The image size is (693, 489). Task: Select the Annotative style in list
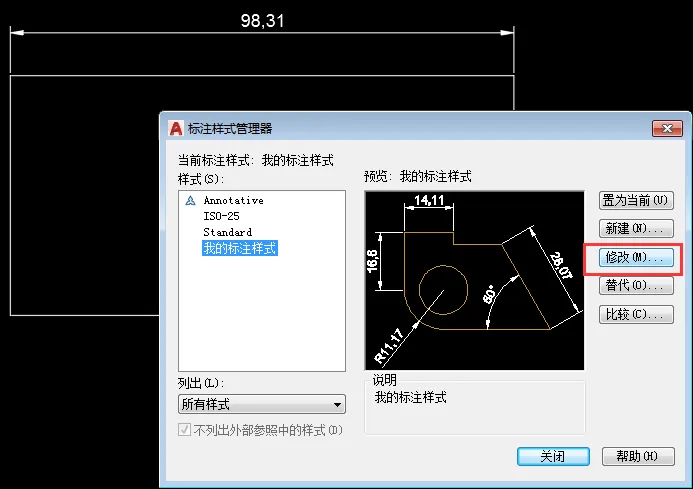pyautogui.click(x=233, y=200)
